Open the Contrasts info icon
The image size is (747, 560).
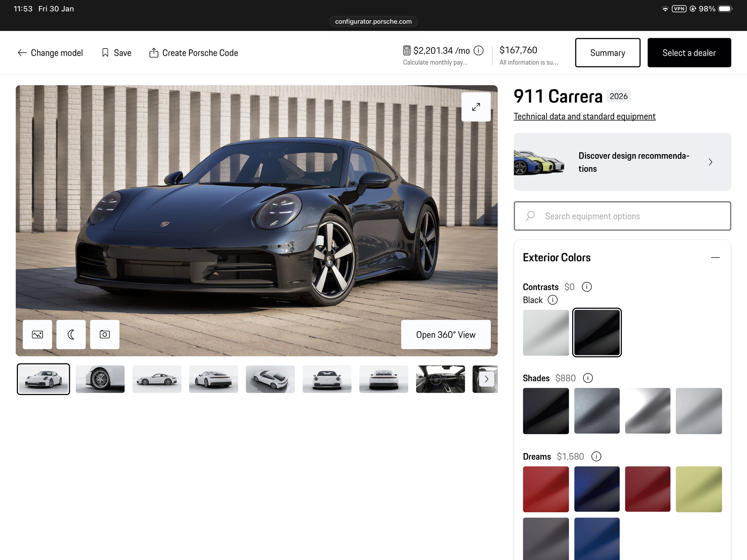[587, 287]
